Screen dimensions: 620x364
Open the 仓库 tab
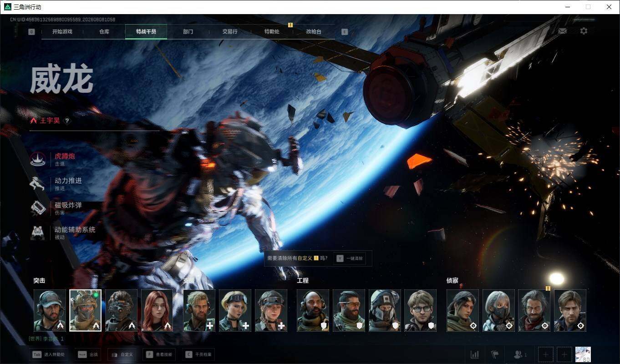104,32
